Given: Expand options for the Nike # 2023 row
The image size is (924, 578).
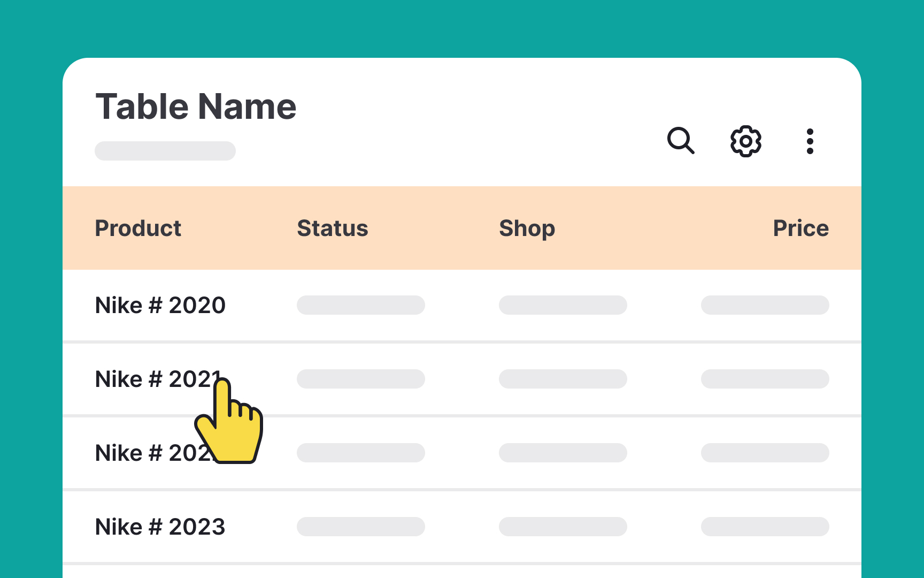Looking at the screenshot, I should point(160,527).
